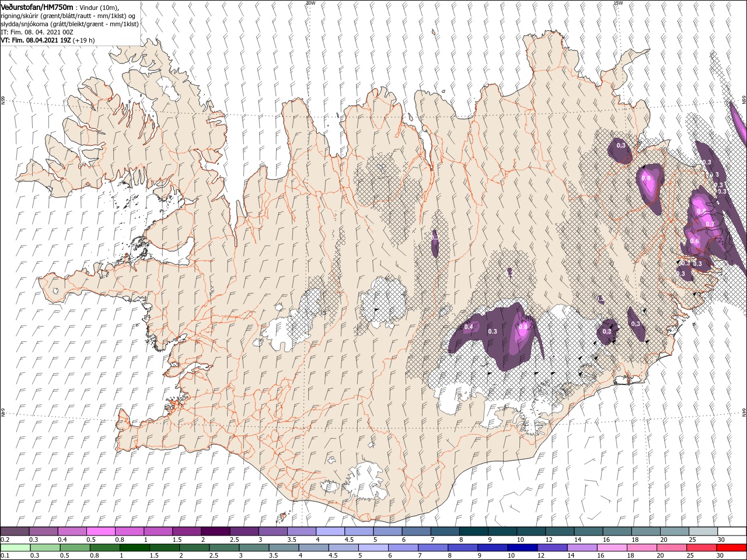
Task: Choose the darkest green swatch starting at 1, lower row
Action: click(x=135, y=548)
